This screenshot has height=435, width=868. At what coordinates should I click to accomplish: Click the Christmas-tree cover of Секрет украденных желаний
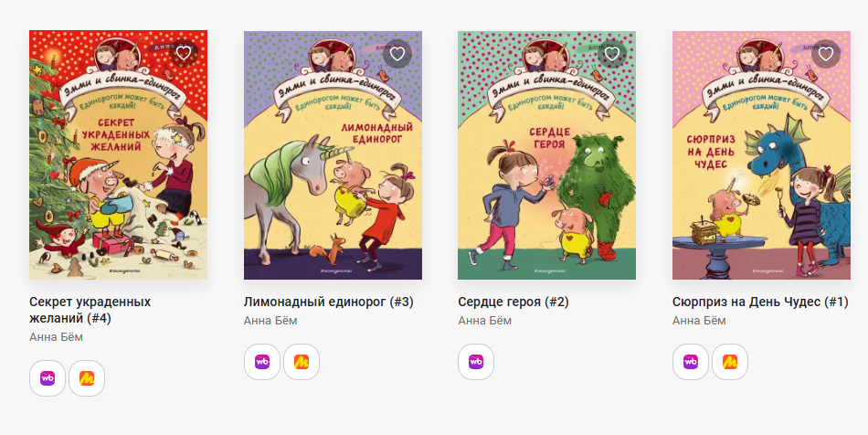(119, 155)
